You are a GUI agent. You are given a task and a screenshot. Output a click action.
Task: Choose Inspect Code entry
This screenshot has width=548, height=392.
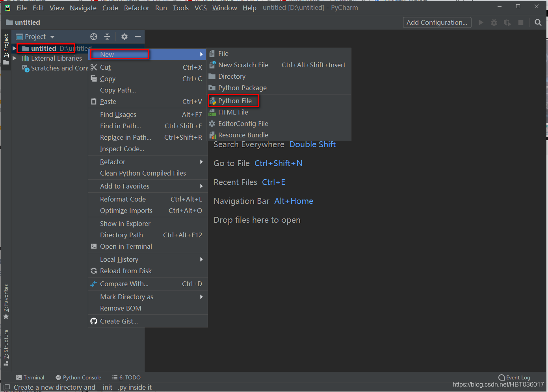[x=148, y=149]
